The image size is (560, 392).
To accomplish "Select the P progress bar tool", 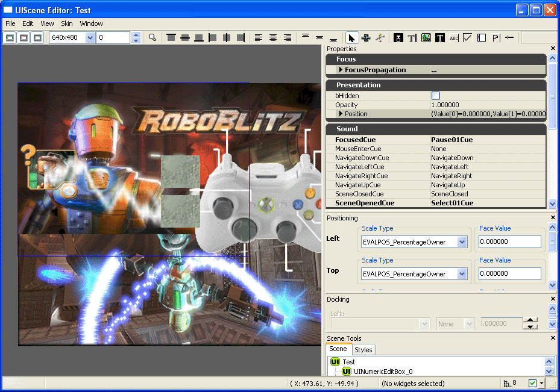I will [x=496, y=37].
